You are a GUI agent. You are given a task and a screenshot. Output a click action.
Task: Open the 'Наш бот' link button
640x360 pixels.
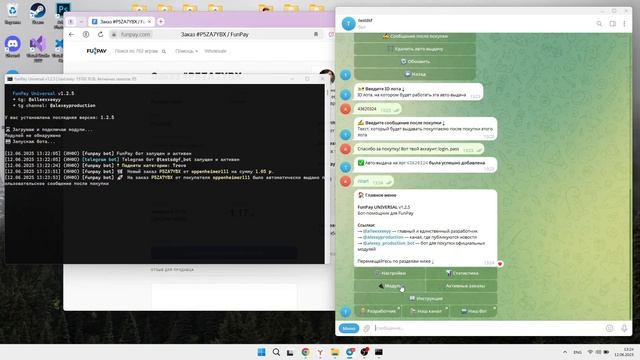[473, 311]
